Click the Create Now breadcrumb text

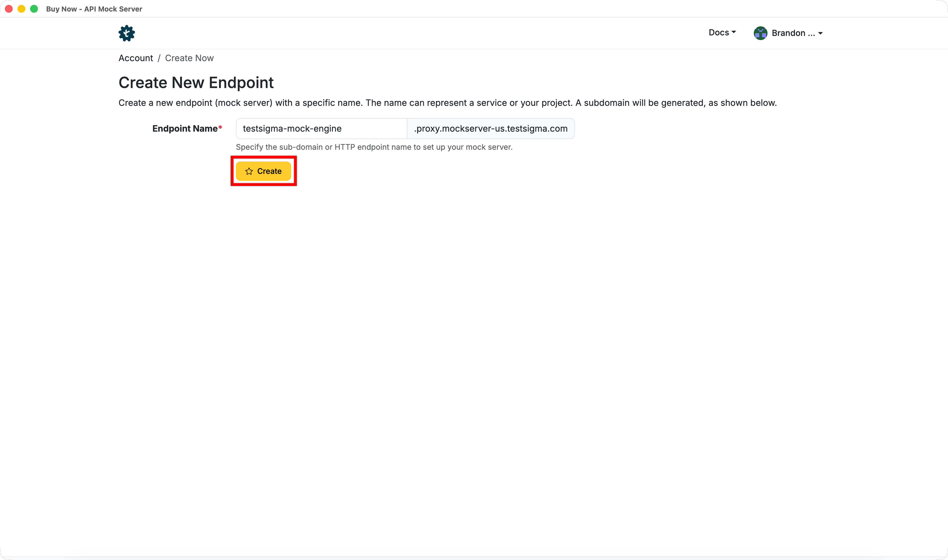pyautogui.click(x=189, y=58)
